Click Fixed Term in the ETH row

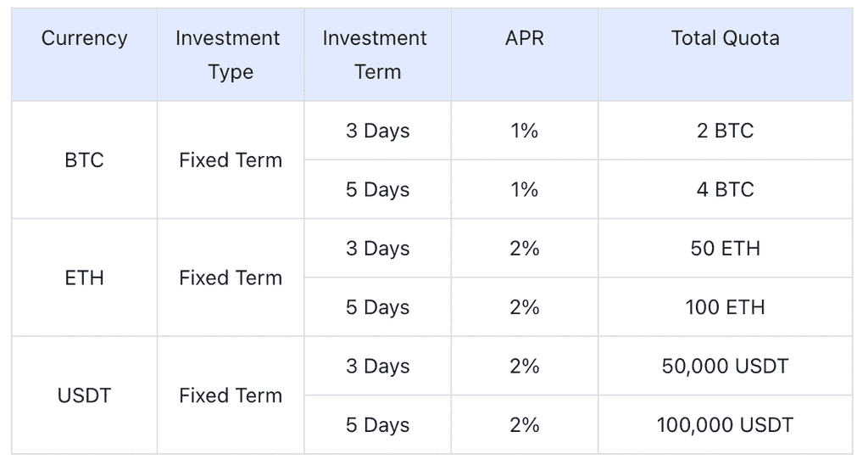tap(230, 278)
